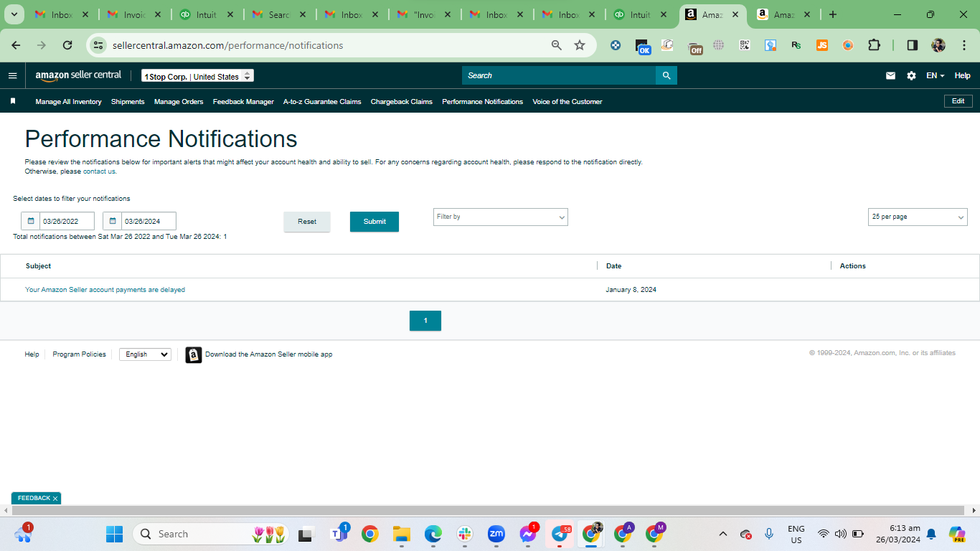Screen dimensions: 980x551
Task: Open the Chrome tab search chevron
Action: pyautogui.click(x=14, y=14)
